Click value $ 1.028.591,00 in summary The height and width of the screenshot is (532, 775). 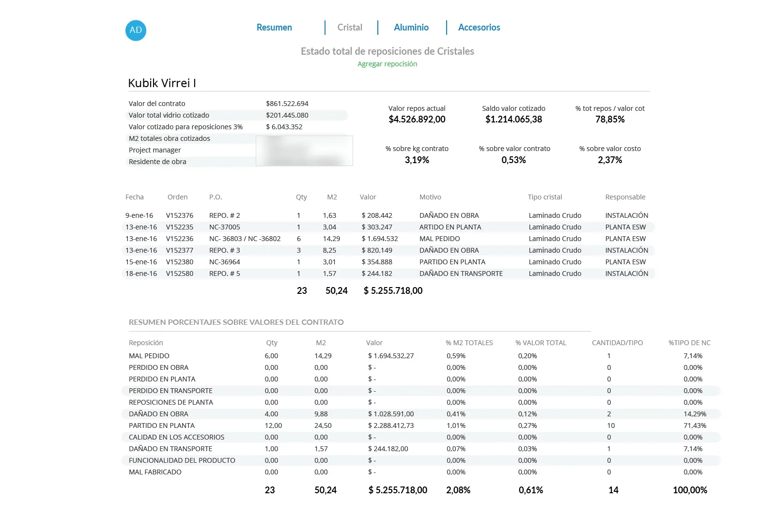pos(391,414)
